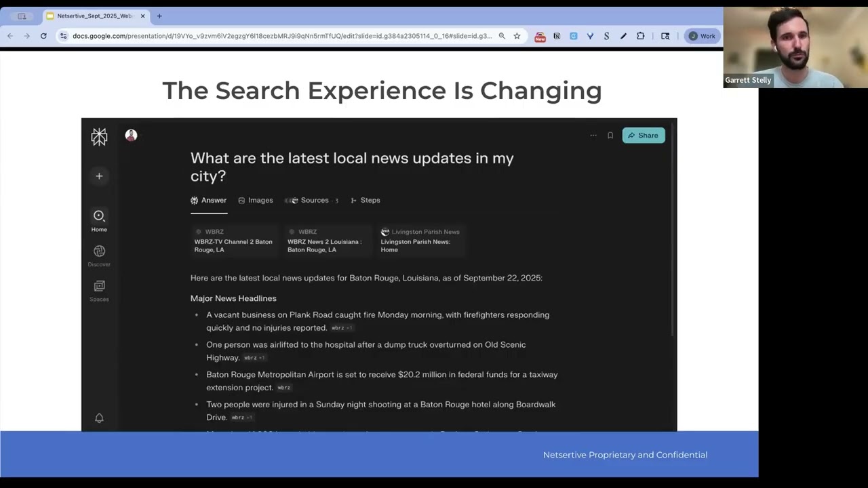Image resolution: width=868 pixels, height=488 pixels.
Task: Click the wbrz citation after Plank Road fire item
Action: [342, 328]
